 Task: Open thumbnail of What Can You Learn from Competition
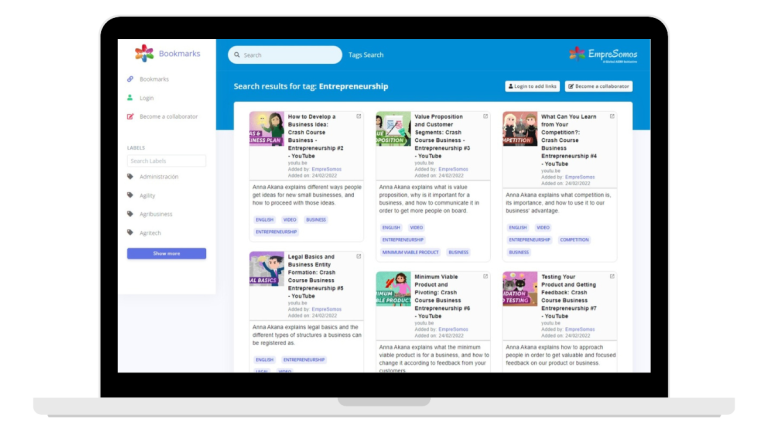coord(520,129)
